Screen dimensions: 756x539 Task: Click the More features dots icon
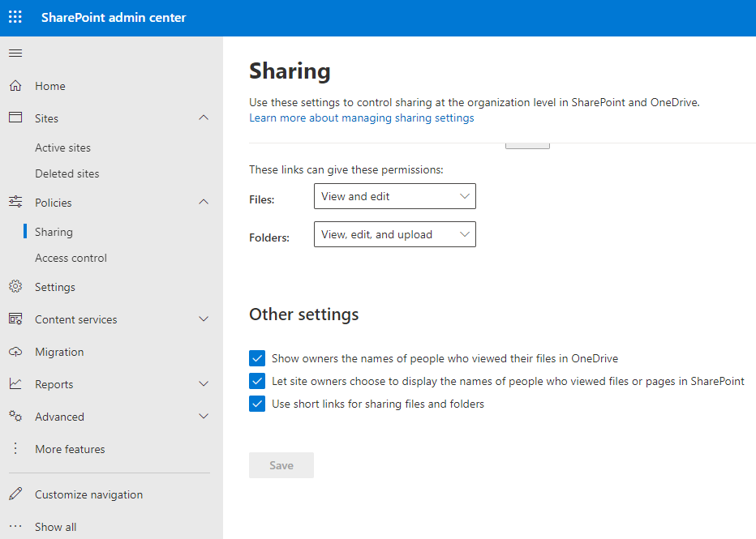click(x=15, y=448)
